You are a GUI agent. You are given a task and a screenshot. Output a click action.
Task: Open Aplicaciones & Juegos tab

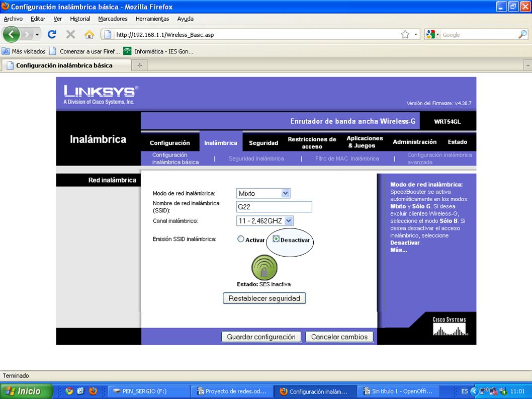(365, 142)
